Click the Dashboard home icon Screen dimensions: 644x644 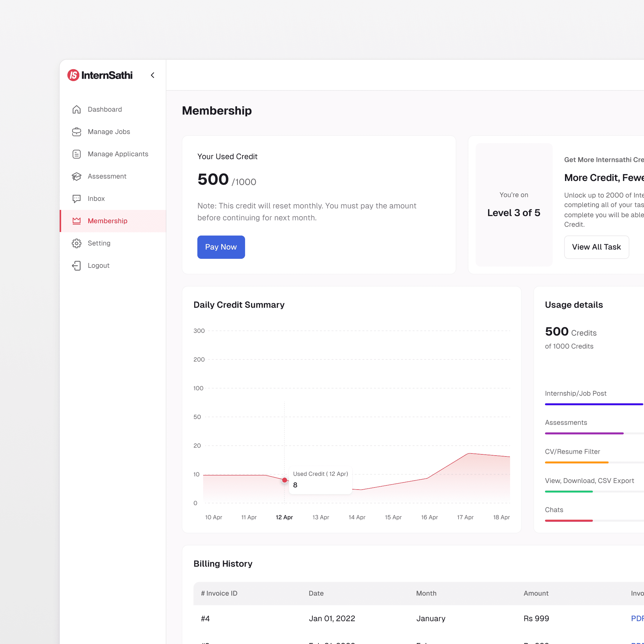click(77, 109)
